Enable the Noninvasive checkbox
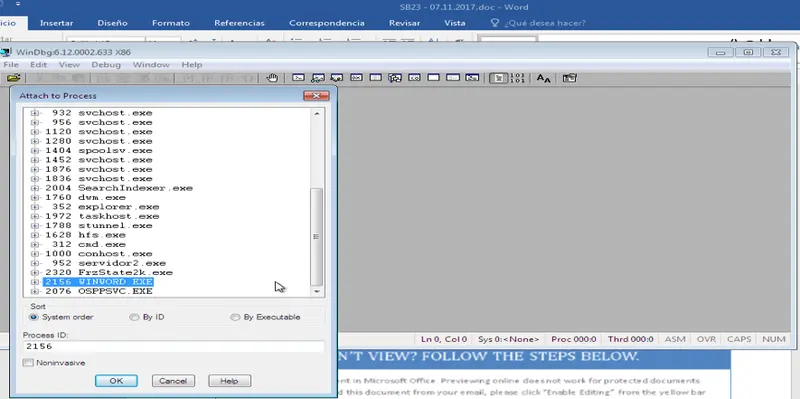800x399 pixels. [x=29, y=363]
